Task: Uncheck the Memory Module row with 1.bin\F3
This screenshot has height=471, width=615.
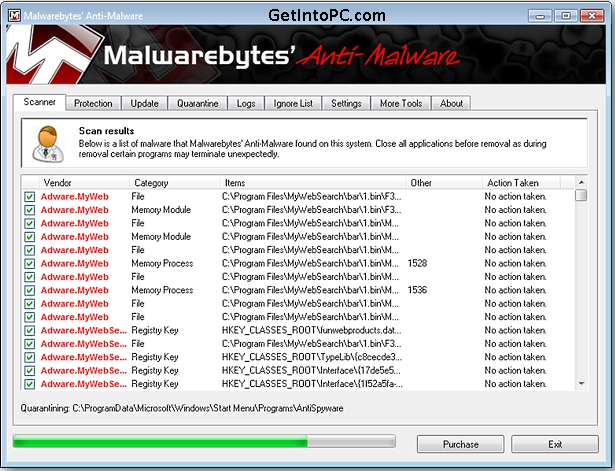Action: click(29, 210)
